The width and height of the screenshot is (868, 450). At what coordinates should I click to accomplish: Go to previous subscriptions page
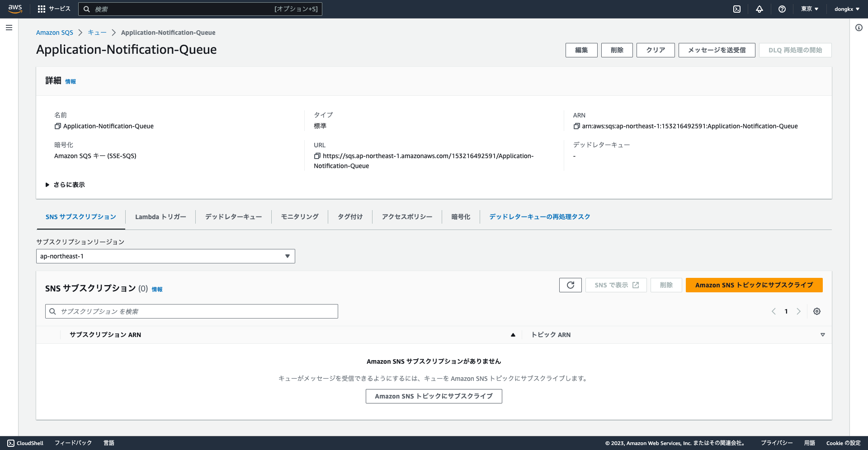(774, 311)
